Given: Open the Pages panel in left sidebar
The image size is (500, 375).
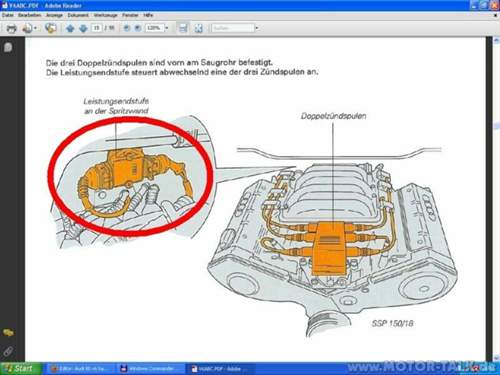Looking at the screenshot, I should [x=8, y=47].
